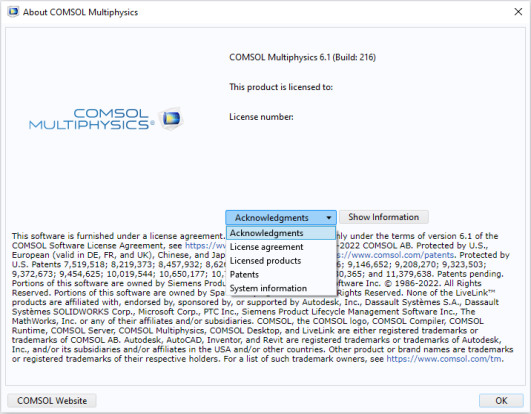Click the COMSOL Multiphysics logo image
This screenshot has width=531, height=414.
(x=106, y=119)
